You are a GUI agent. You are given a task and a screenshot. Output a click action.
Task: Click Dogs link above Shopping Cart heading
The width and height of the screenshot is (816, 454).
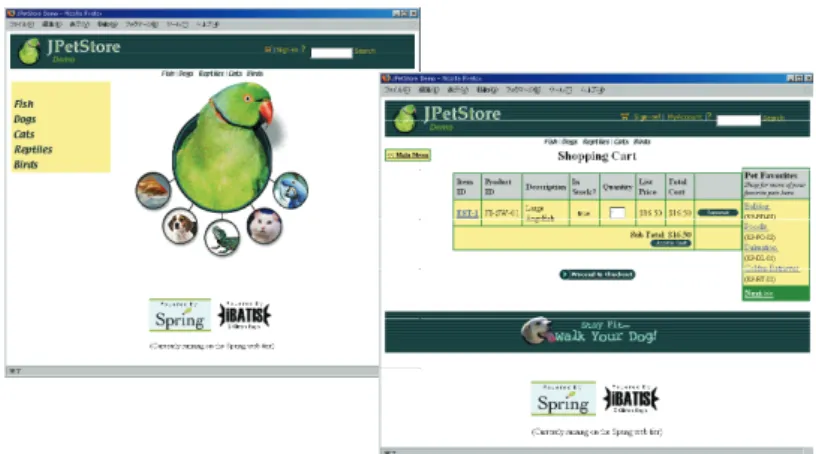point(570,142)
